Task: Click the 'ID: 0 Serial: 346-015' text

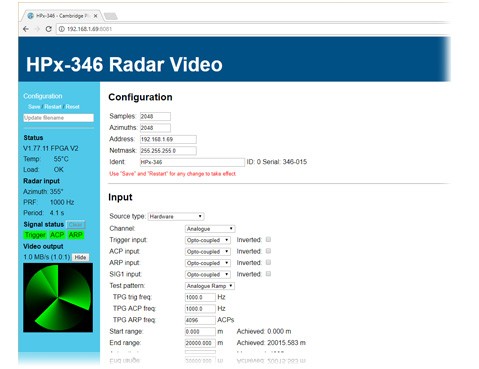Action: click(277, 162)
